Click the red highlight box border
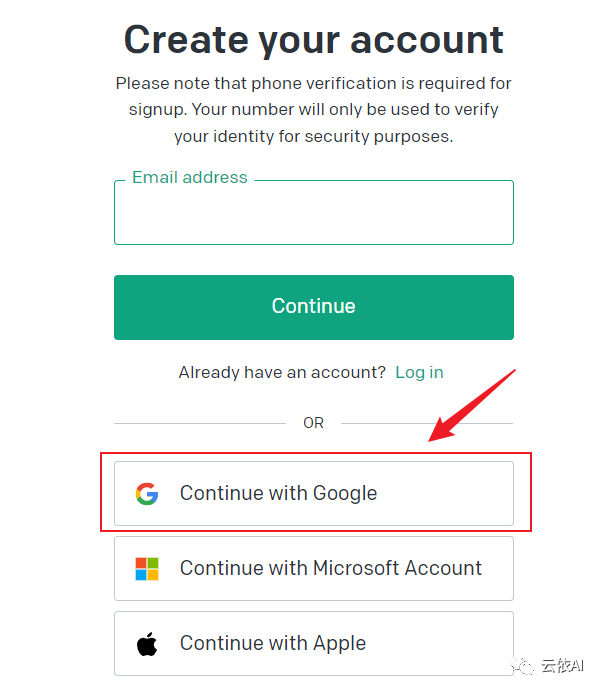Image resolution: width=603 pixels, height=692 pixels. pos(315,453)
